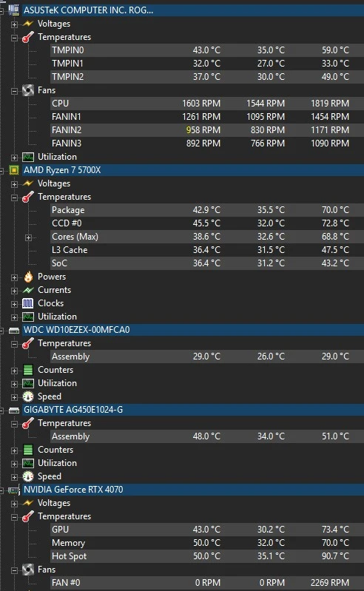Click the GIGABYTE Temperatures thermometer icon
364x591 pixels.
coord(28,423)
